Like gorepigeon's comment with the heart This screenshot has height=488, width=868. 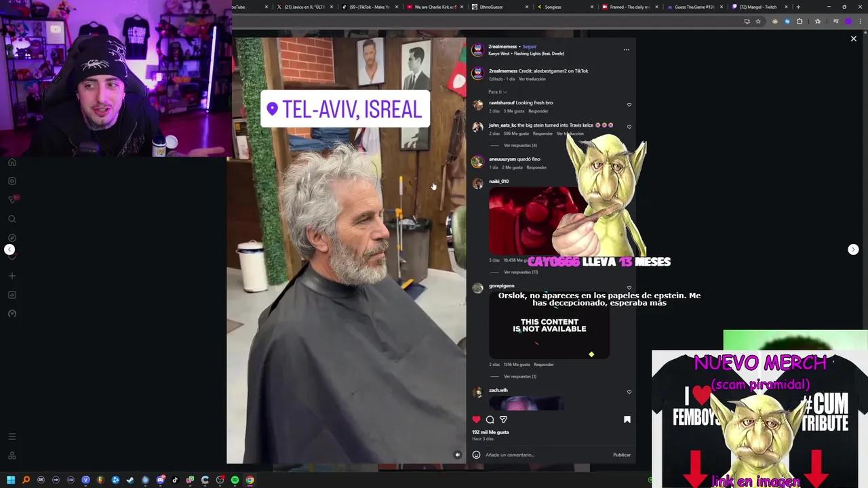[x=629, y=287]
